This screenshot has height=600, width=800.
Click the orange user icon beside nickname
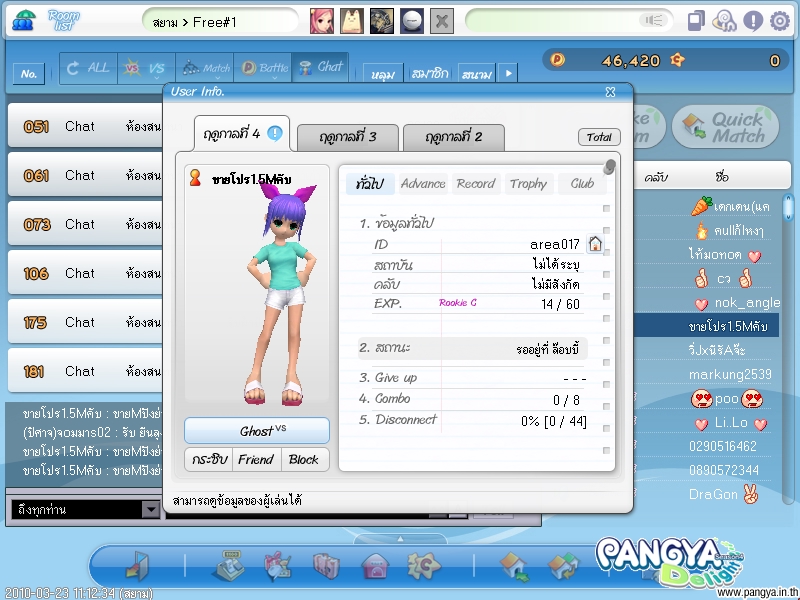click(x=195, y=178)
